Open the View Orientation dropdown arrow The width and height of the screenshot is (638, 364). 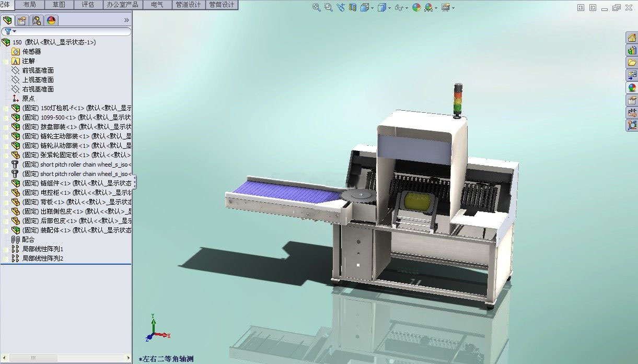pyautogui.click(x=372, y=8)
